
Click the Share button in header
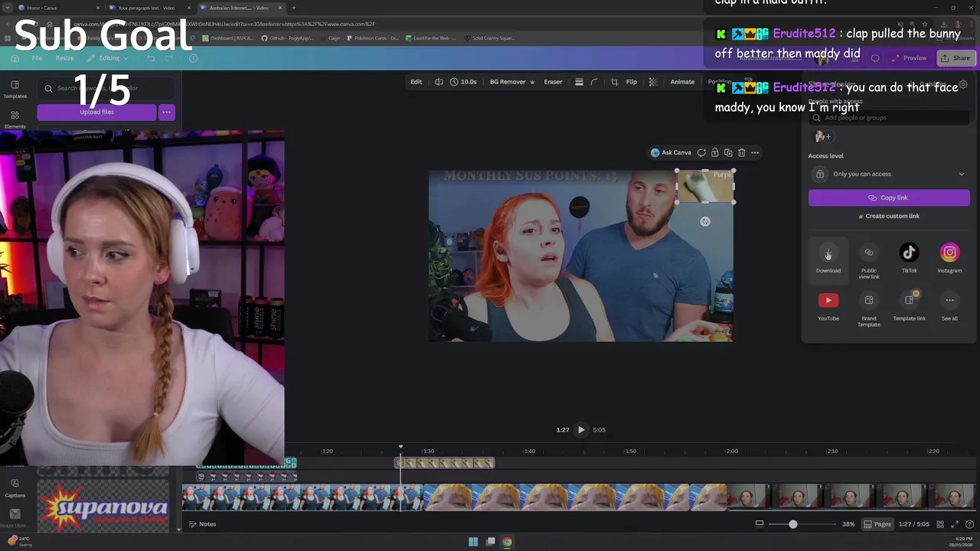click(955, 58)
